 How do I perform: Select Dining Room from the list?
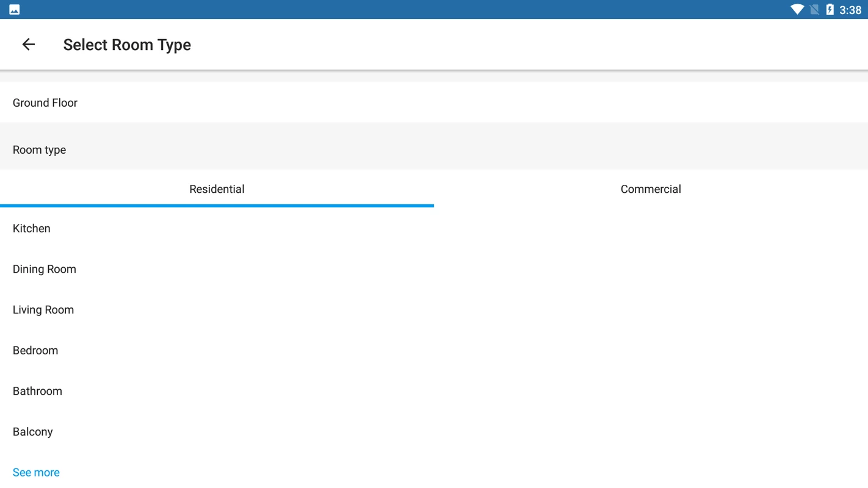click(434, 269)
